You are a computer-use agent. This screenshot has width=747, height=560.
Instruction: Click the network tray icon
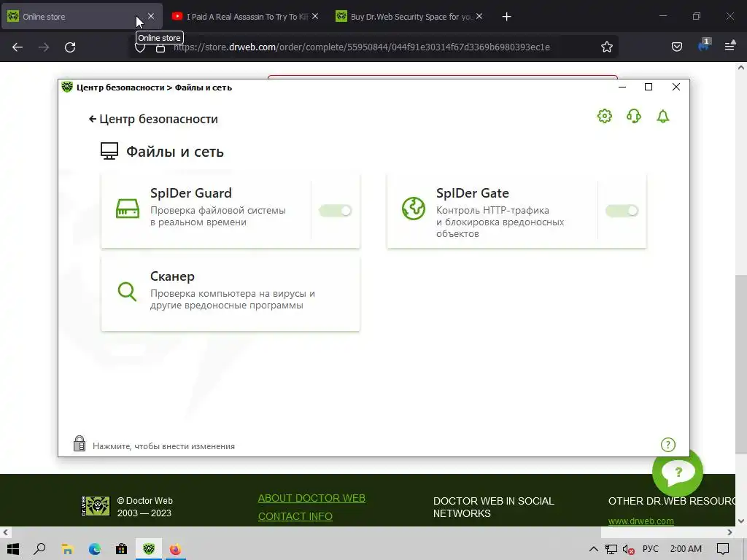click(611, 550)
